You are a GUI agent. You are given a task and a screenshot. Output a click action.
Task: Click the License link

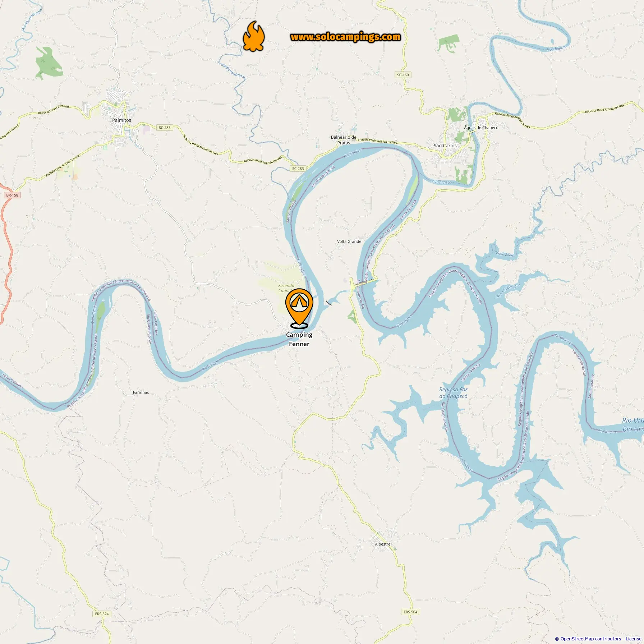[633, 639]
